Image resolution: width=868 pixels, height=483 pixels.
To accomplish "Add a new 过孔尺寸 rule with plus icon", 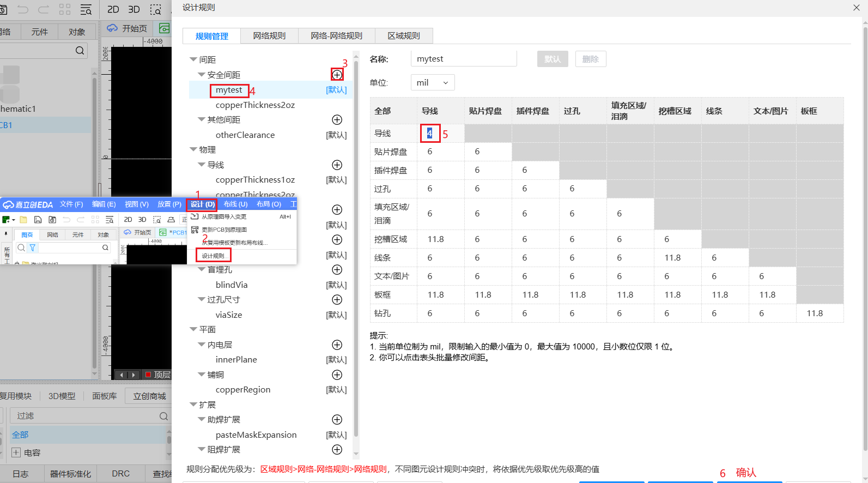I will (x=337, y=299).
